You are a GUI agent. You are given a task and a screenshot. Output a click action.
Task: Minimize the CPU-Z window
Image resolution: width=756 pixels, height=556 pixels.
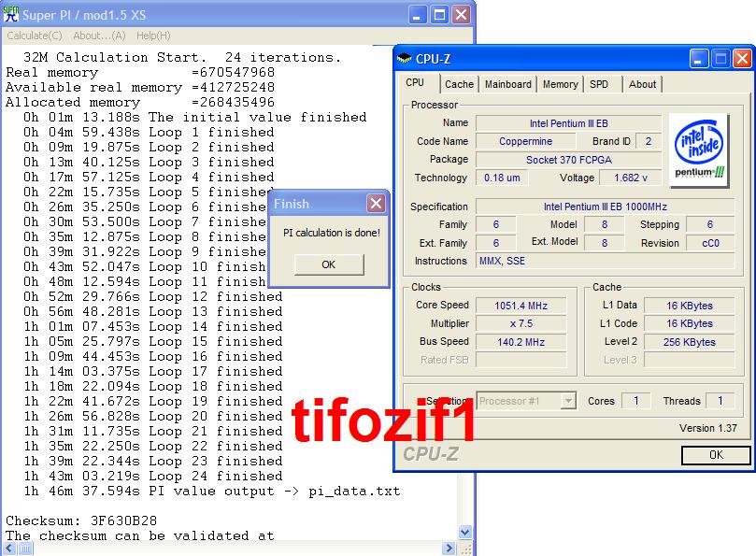699,58
